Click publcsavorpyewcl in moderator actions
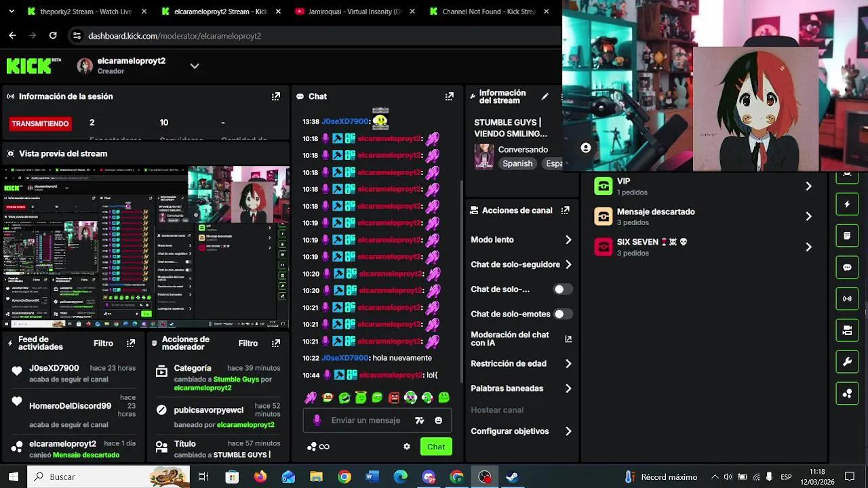The width and height of the screenshot is (868, 488). tap(209, 410)
